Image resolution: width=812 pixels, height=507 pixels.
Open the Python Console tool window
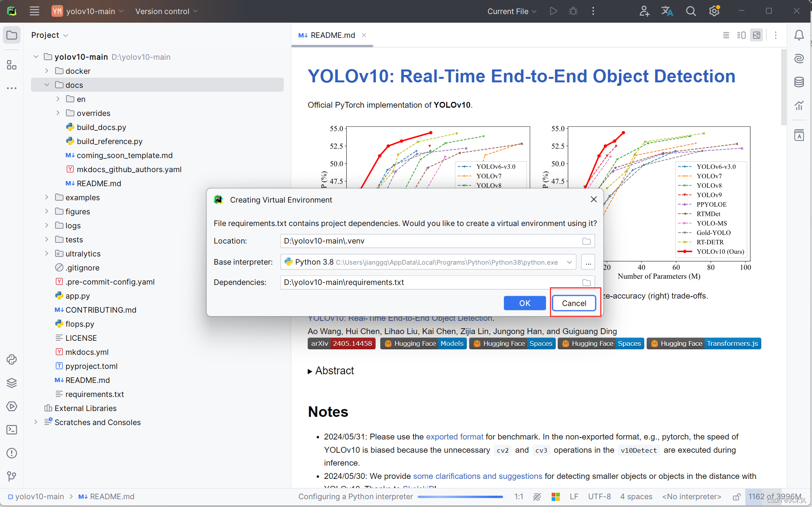click(12, 359)
